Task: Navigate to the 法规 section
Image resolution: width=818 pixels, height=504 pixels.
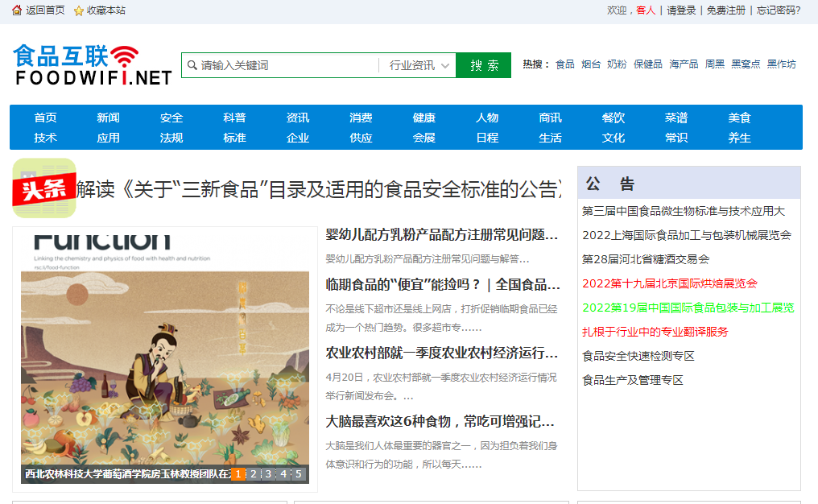Action: tap(171, 138)
